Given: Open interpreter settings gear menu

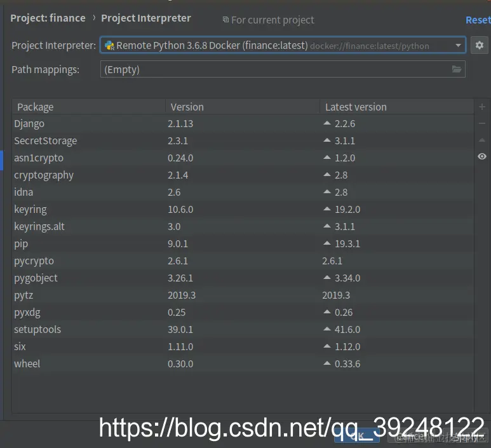Looking at the screenshot, I should click(480, 45).
